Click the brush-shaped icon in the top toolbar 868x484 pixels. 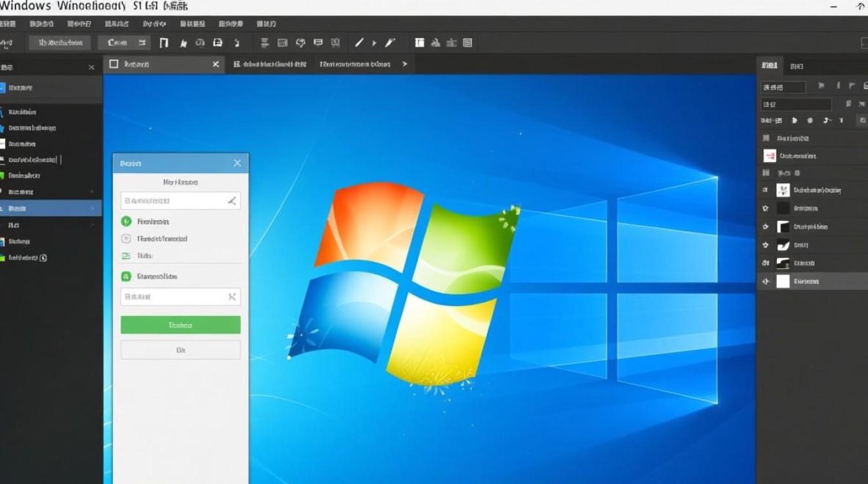(389, 43)
